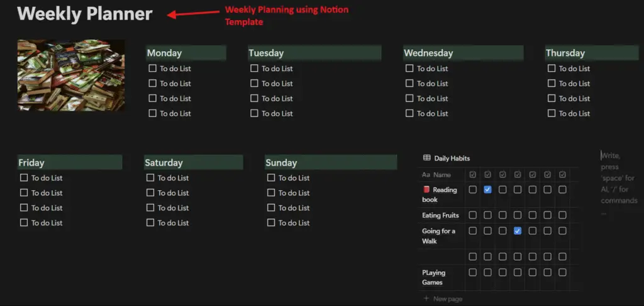Uncheck the checked box in Reading book row
644x306 pixels.
pos(487,190)
